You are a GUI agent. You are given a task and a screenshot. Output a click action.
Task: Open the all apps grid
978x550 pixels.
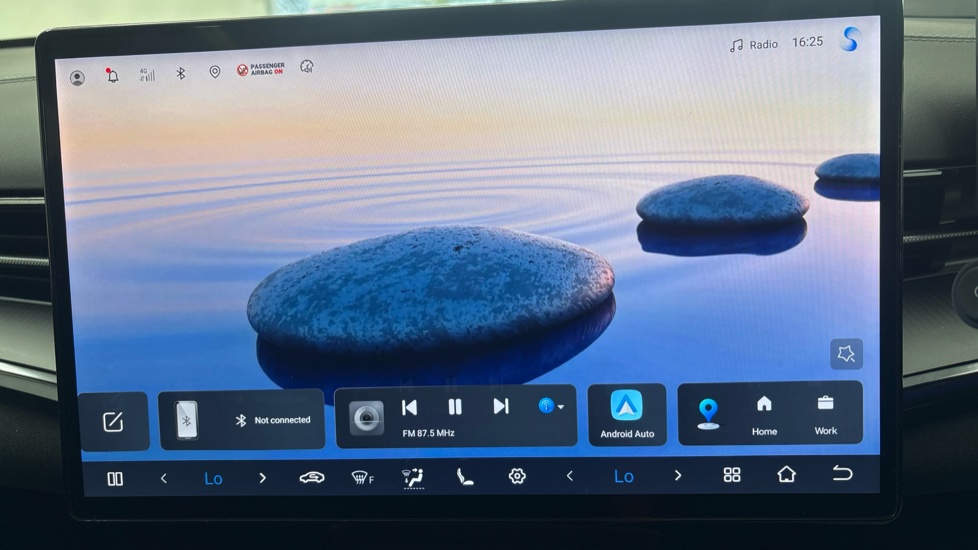pyautogui.click(x=732, y=475)
